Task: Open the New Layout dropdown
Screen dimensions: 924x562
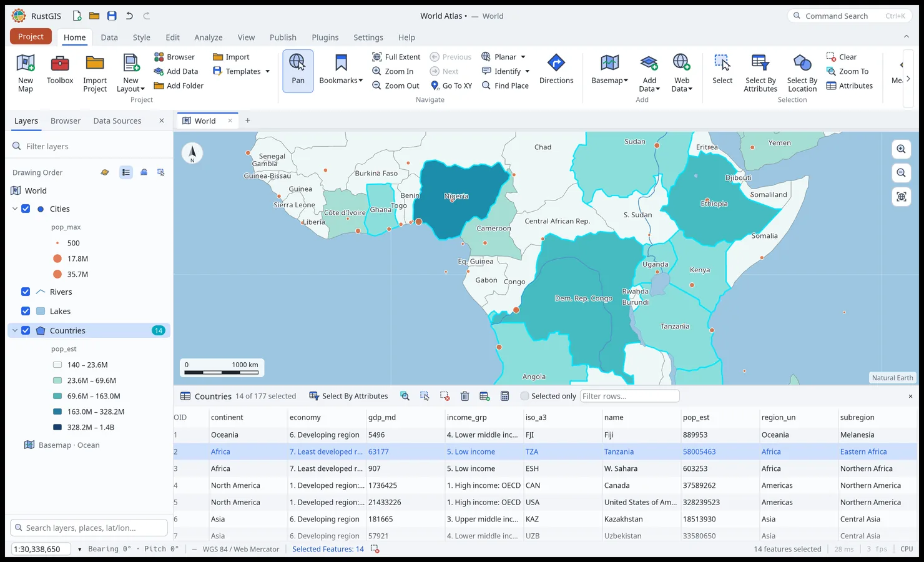Action: coord(130,74)
